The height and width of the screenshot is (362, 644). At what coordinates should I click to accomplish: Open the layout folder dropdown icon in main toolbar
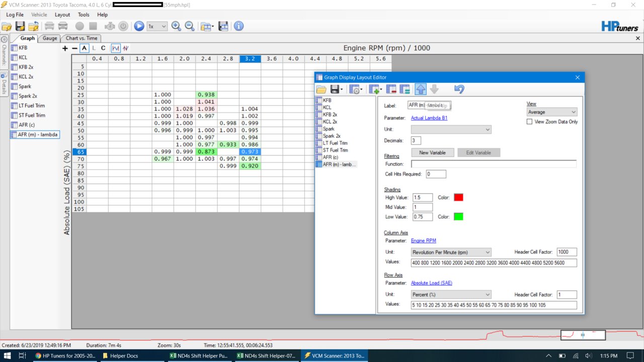207,26
